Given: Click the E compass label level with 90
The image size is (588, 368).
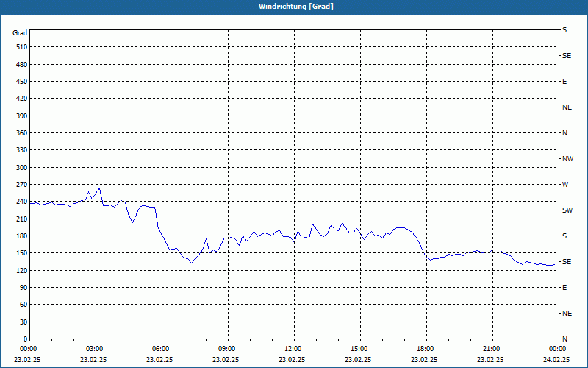Looking at the screenshot, I should (564, 288).
